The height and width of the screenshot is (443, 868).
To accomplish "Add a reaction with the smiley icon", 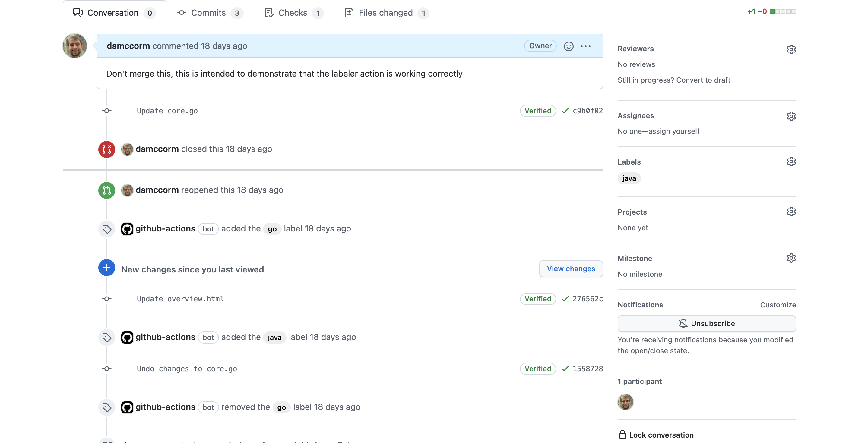I will (x=569, y=46).
